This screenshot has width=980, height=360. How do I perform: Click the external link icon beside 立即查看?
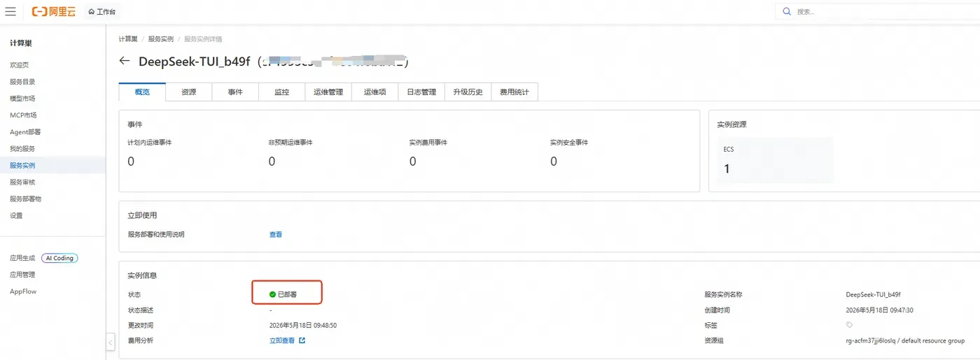click(302, 341)
